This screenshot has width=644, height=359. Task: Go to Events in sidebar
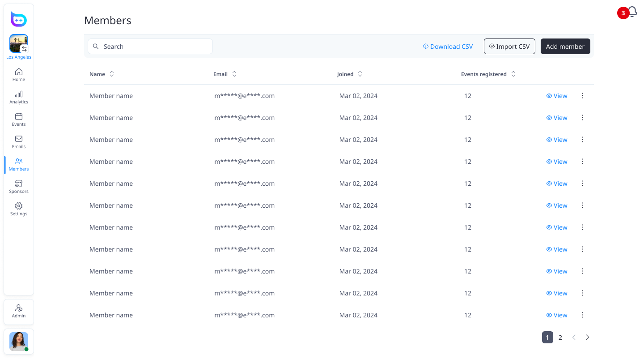pos(19,120)
